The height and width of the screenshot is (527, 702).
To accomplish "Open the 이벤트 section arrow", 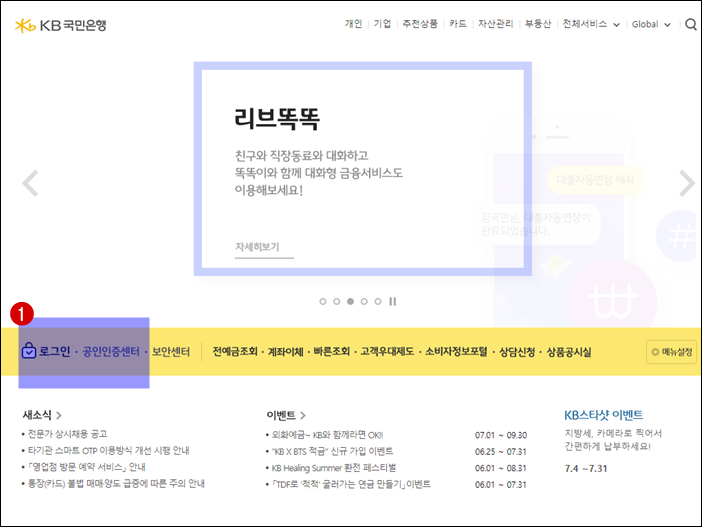I will (303, 416).
